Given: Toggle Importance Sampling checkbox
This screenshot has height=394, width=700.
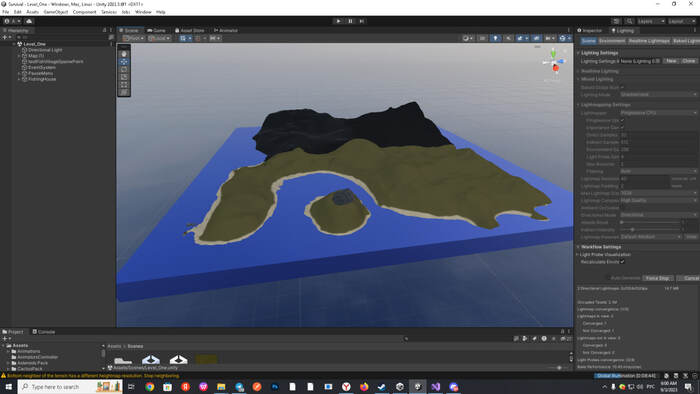Looking at the screenshot, I should pos(622,128).
